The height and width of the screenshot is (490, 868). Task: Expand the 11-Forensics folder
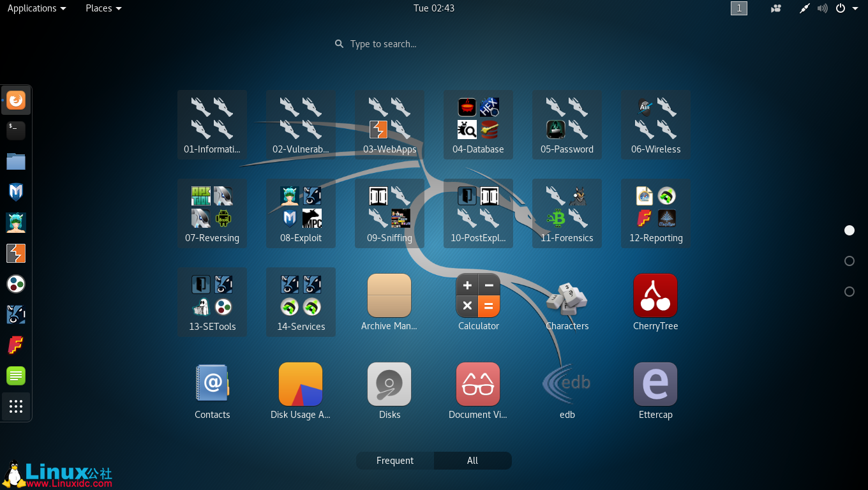point(567,213)
